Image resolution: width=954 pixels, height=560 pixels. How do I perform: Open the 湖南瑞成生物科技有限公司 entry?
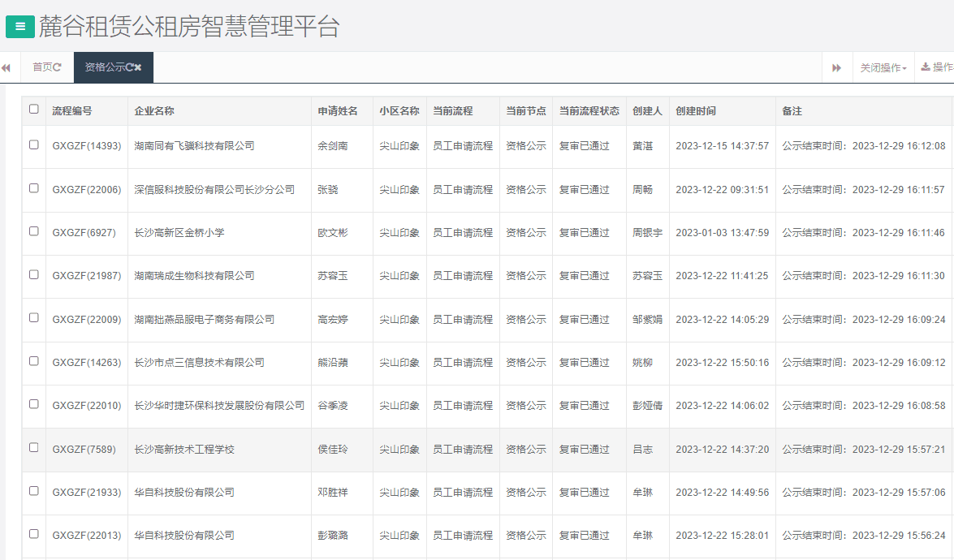click(187, 276)
